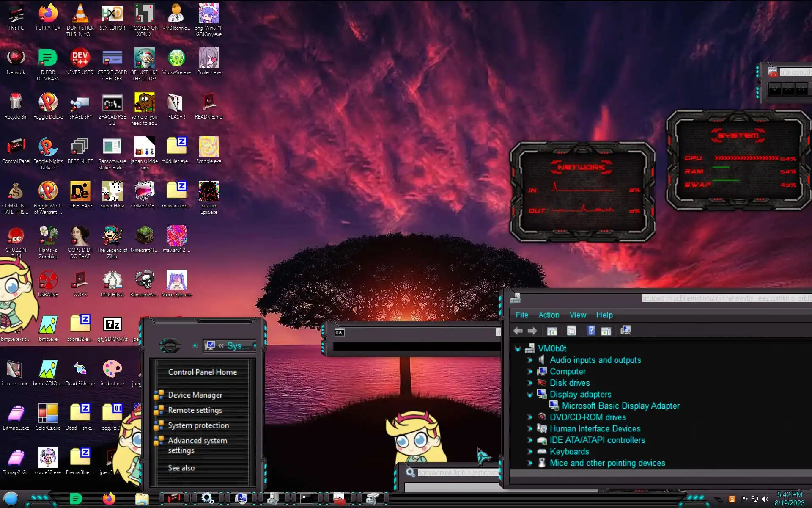Click the Back arrow in Device Manager toolbar
Image resolution: width=812 pixels, height=508 pixels.
click(x=518, y=331)
